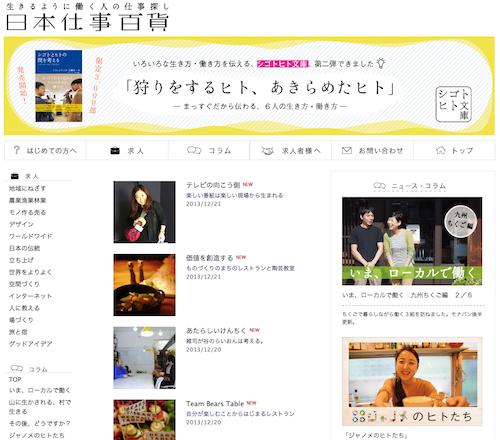Click the envelope icon beside お問い合わせ
Screen dimensions: 500x440
[x=347, y=151]
